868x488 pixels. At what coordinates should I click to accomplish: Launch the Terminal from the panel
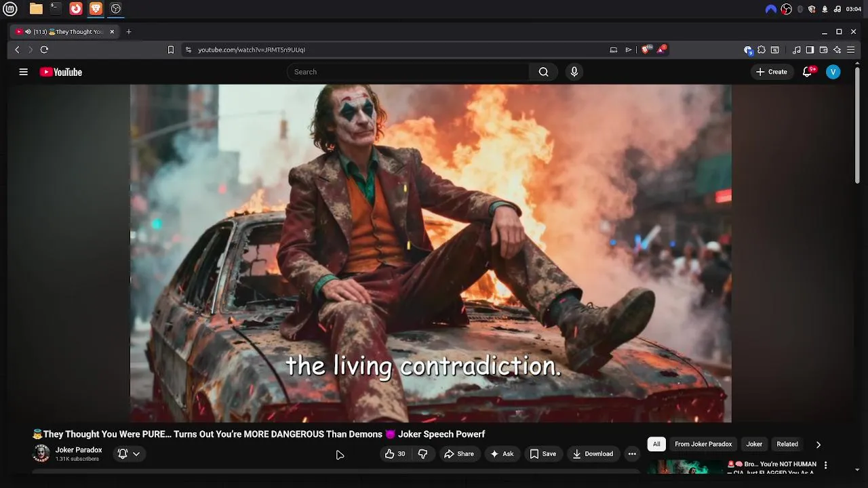pyautogui.click(x=56, y=9)
